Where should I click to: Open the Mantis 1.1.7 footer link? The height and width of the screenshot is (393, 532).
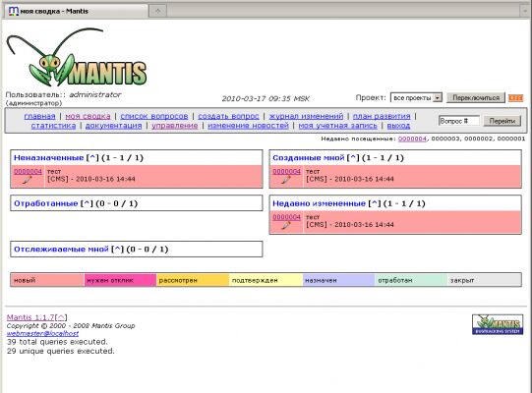30,317
